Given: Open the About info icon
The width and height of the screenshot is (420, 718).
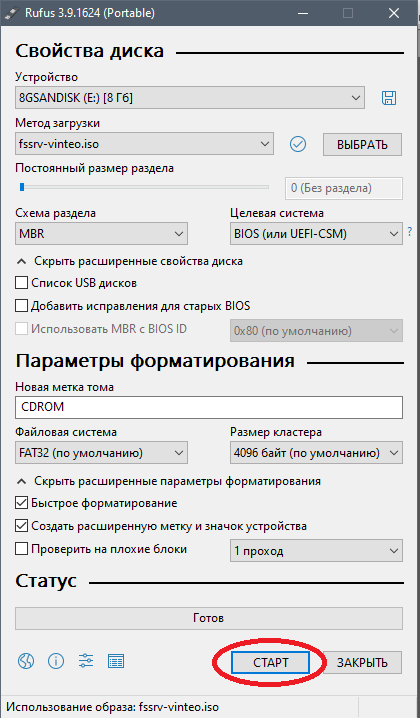Looking at the screenshot, I should point(56,661).
